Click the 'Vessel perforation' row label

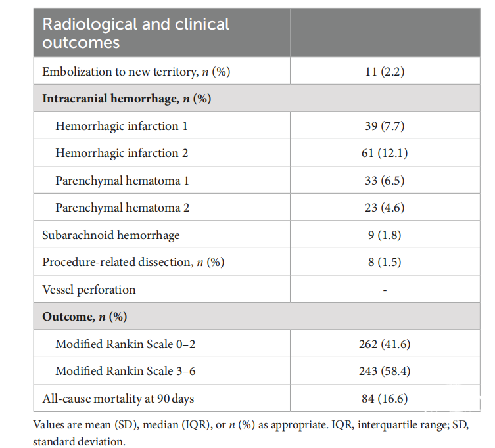point(89,290)
